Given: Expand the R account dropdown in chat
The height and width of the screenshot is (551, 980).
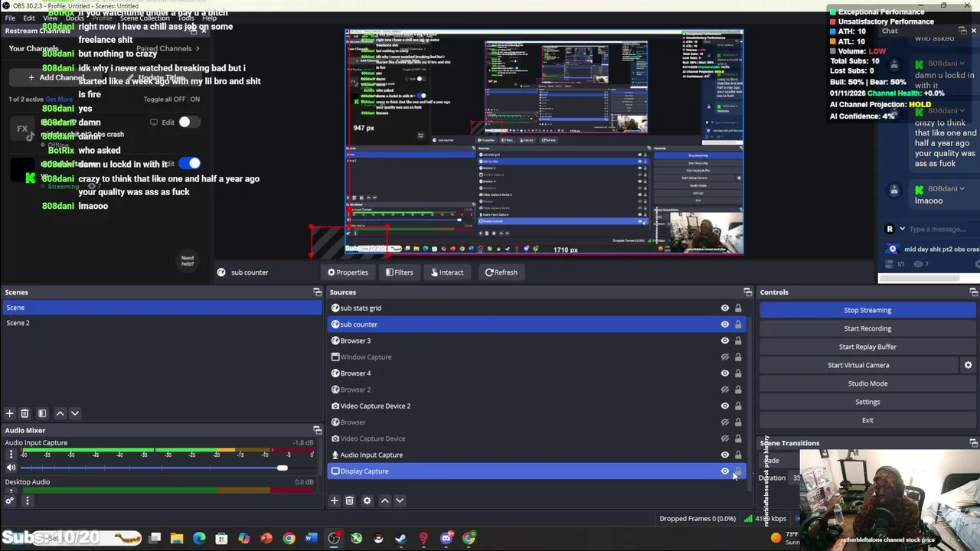Looking at the screenshot, I should [902, 229].
